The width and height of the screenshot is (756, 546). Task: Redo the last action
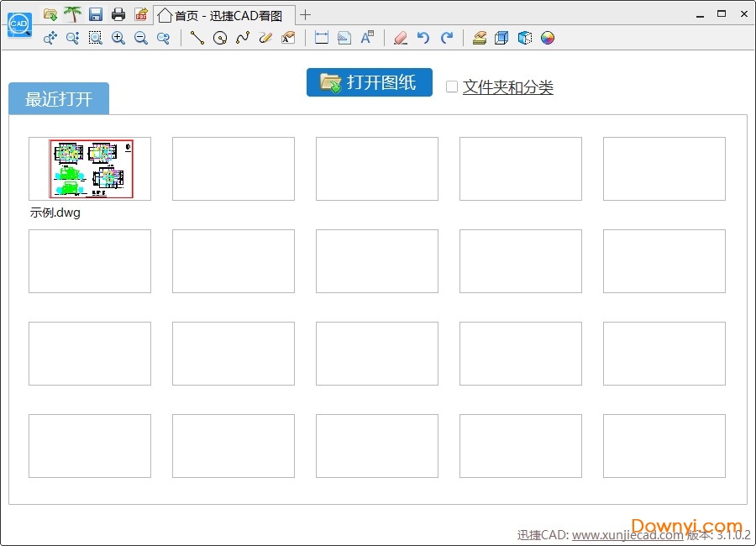tap(447, 38)
